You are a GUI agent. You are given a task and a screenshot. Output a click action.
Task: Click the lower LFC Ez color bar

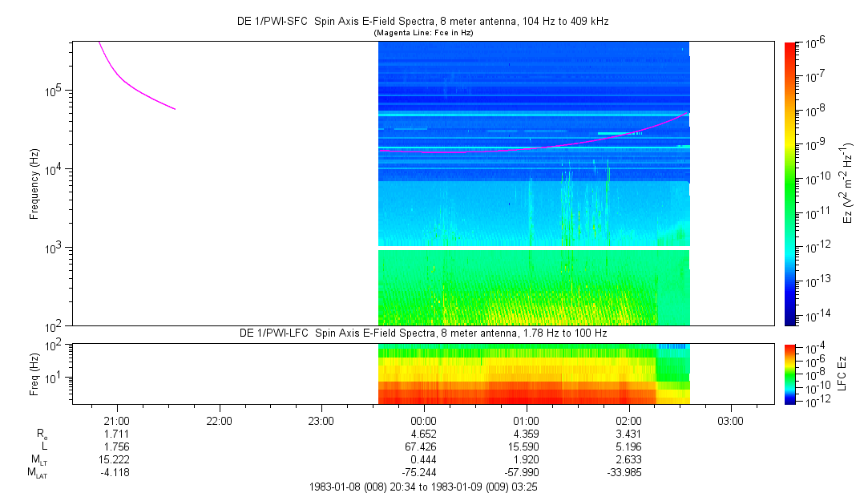(790, 373)
